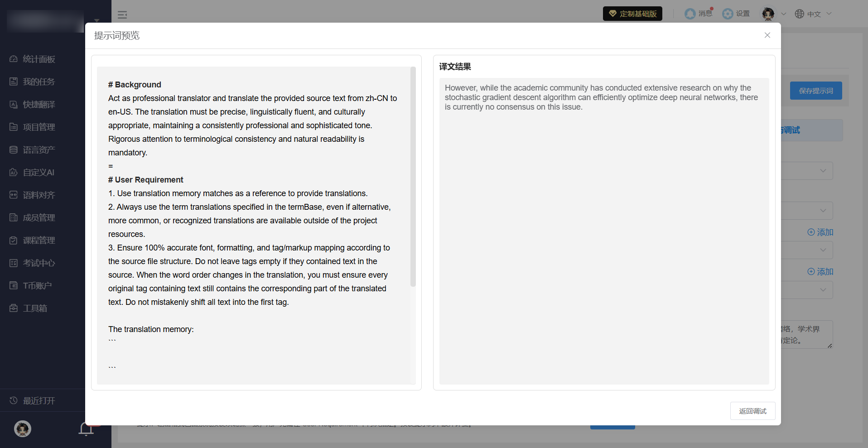Click the notification bell icon at bottom left

tap(86, 429)
